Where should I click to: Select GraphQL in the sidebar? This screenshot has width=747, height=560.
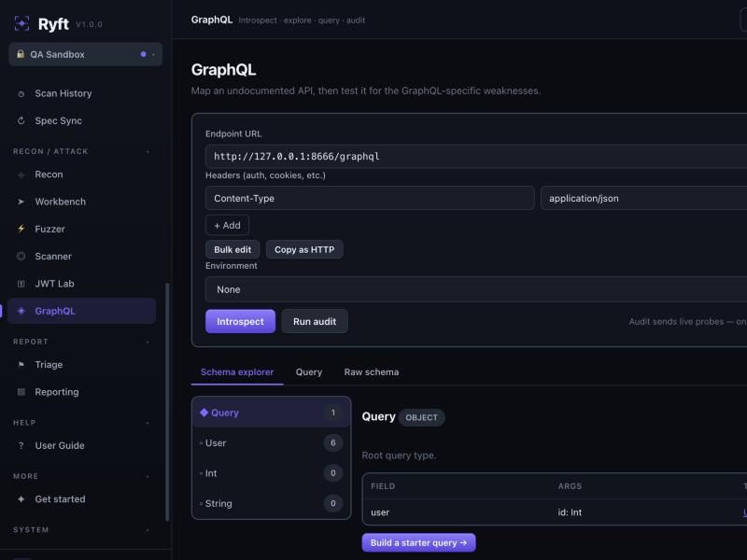click(81, 311)
